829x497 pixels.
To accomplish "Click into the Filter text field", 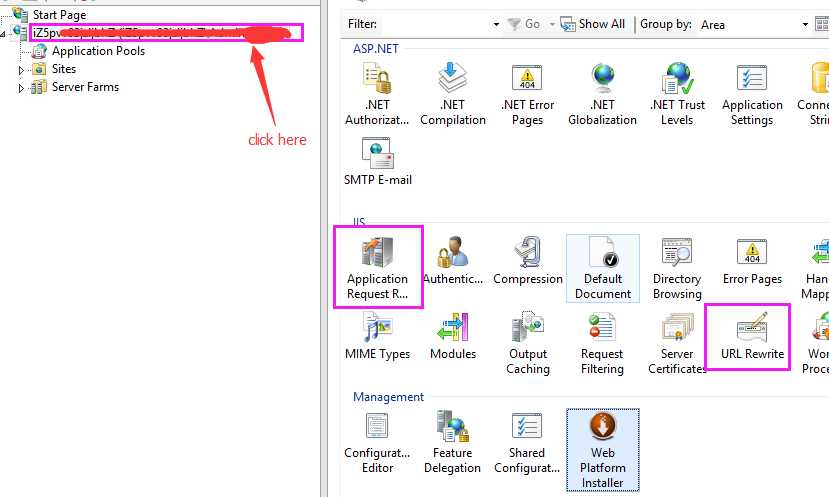I will pos(436,24).
